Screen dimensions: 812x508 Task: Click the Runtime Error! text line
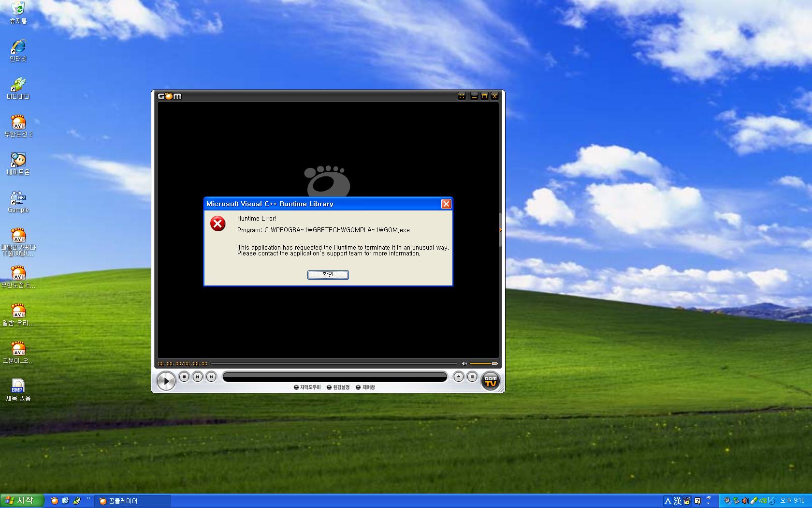[257, 219]
